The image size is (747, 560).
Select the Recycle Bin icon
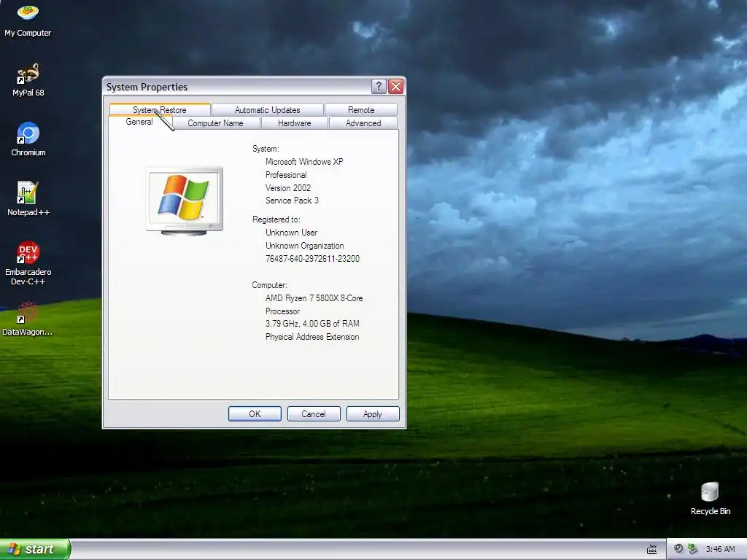point(710,498)
